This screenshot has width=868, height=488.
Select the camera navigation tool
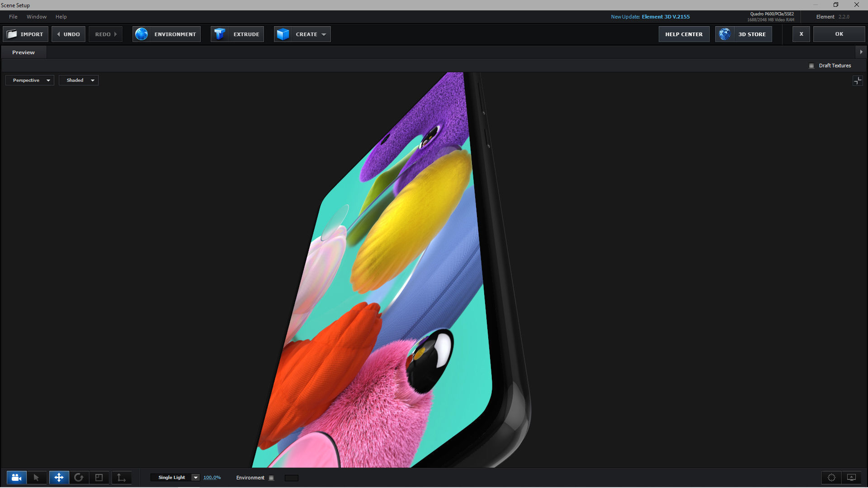tap(17, 478)
